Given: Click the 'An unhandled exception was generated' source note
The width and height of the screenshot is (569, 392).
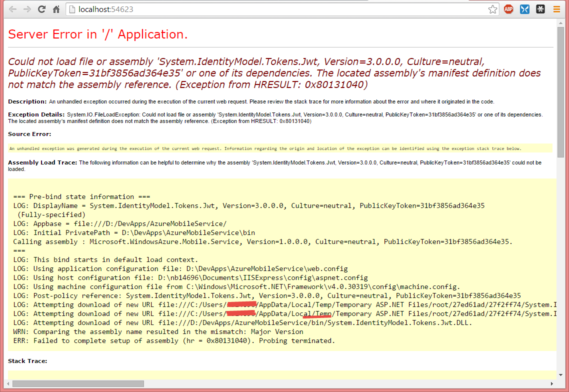Looking at the screenshot, I should [265, 148].
